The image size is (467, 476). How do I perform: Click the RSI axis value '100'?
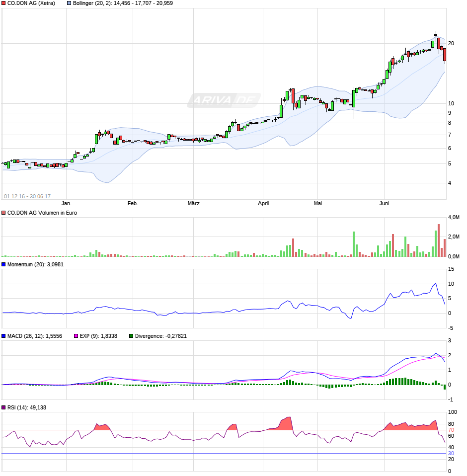tap(453, 412)
